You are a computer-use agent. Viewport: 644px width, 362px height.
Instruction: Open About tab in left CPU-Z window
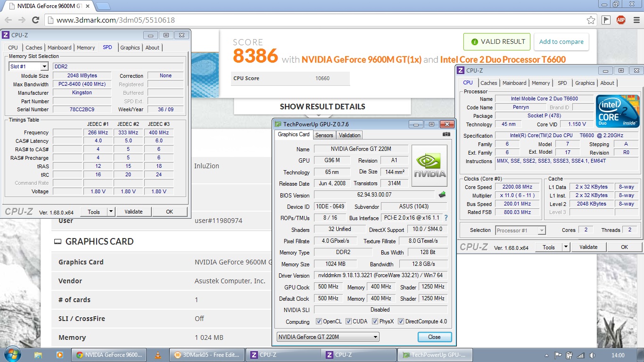(152, 48)
